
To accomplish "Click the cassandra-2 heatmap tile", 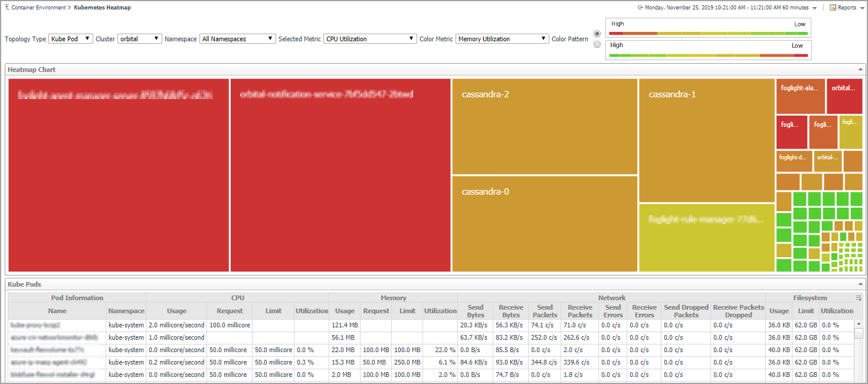I will click(544, 127).
